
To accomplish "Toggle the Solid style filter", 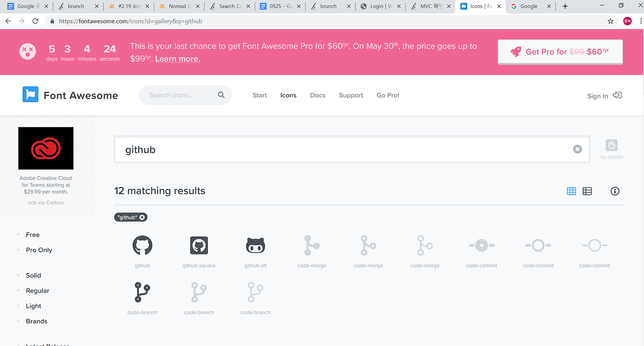I will tap(33, 275).
